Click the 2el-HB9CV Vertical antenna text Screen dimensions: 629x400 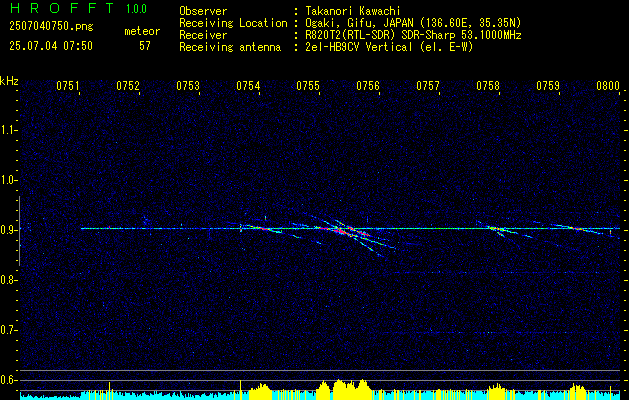click(389, 47)
